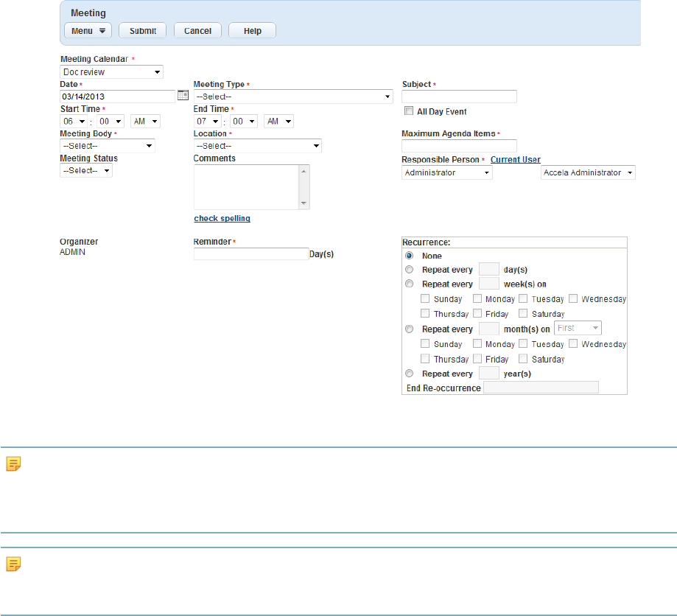Select Repeat every month(s) radio button
Viewport: 677px width, 616px height.
click(x=410, y=329)
